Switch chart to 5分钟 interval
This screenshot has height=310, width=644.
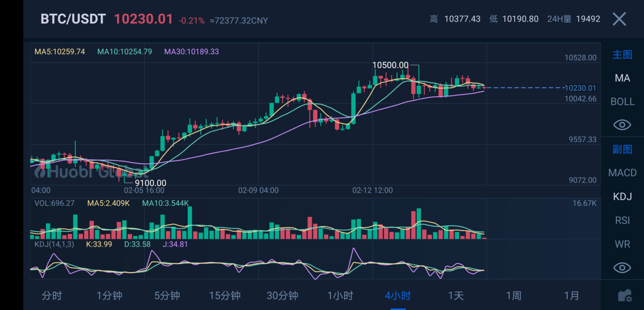click(167, 295)
